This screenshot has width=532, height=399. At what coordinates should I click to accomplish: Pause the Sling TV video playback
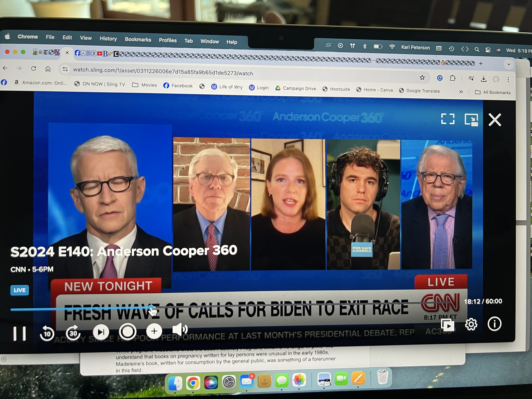coord(20,333)
